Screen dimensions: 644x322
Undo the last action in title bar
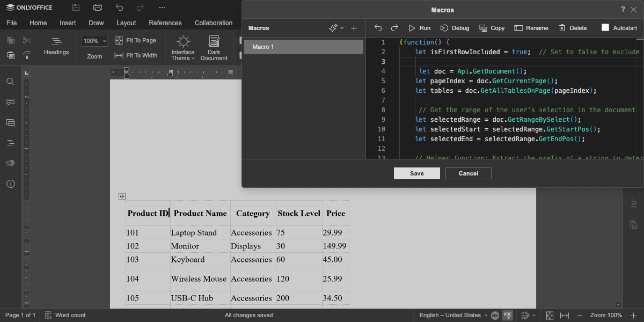pyautogui.click(x=119, y=8)
